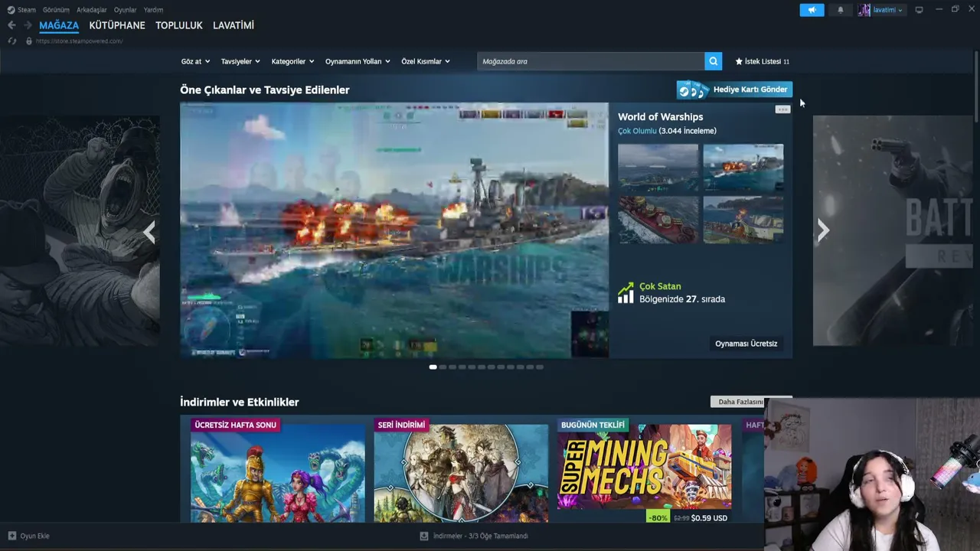Go forward with the right navigation arrow
This screenshot has height=551, width=980.
click(x=28, y=25)
